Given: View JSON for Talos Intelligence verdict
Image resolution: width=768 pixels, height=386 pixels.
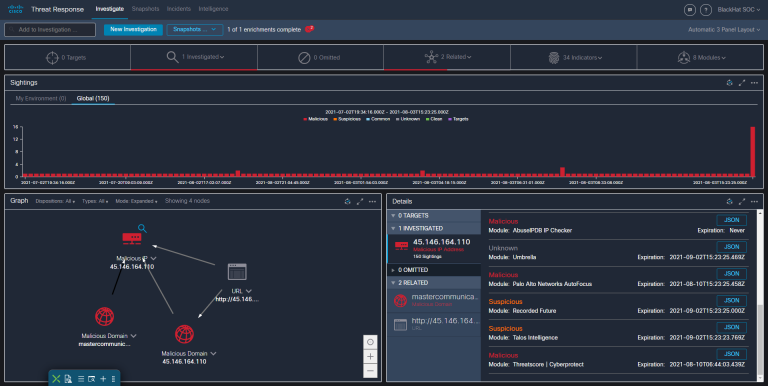Looking at the screenshot, I should 731,327.
